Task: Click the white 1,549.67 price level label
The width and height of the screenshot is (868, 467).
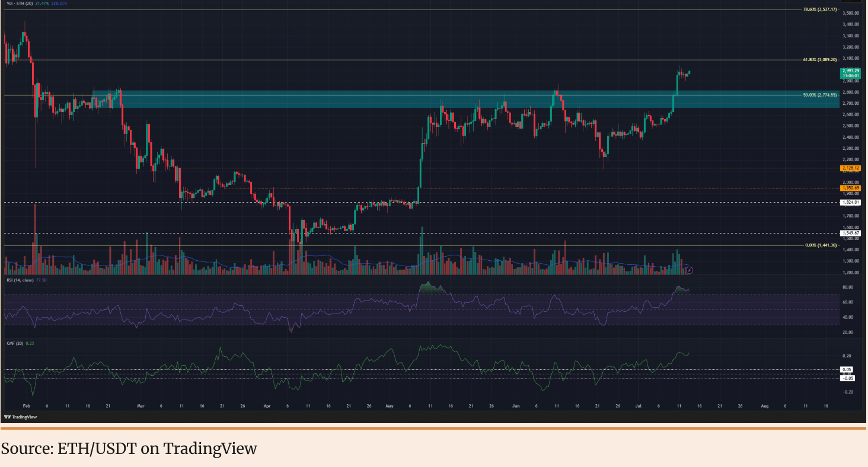Action: (x=850, y=233)
